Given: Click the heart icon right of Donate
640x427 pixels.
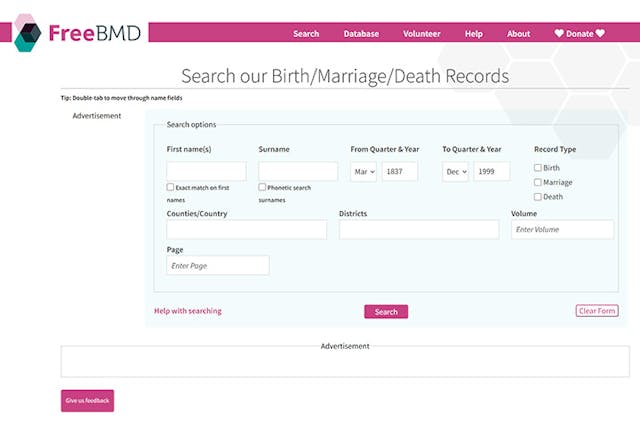Looking at the screenshot, I should point(600,33).
